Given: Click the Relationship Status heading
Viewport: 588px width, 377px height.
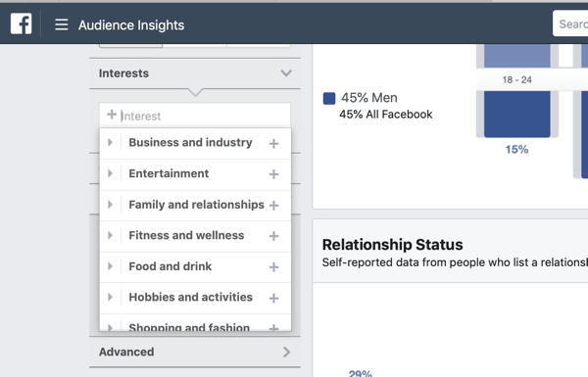Looking at the screenshot, I should (392, 245).
